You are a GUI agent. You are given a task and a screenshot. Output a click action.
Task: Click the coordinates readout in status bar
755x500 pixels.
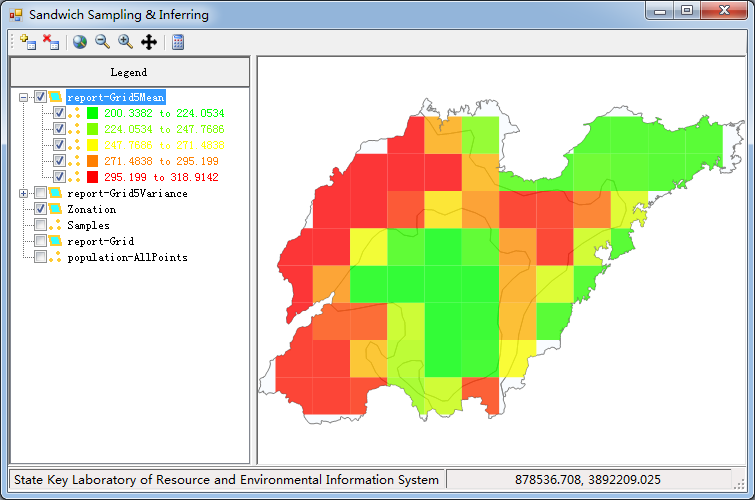tap(587, 480)
